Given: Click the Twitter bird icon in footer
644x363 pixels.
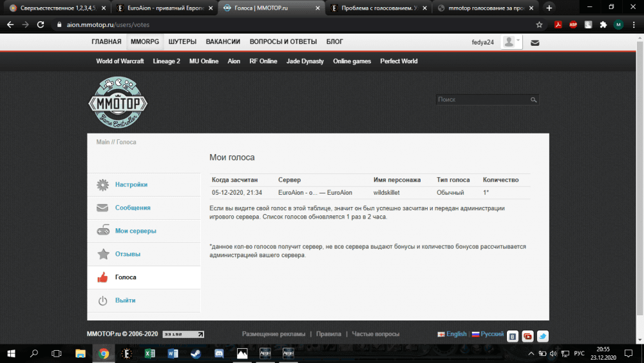Looking at the screenshot, I should [542, 336].
